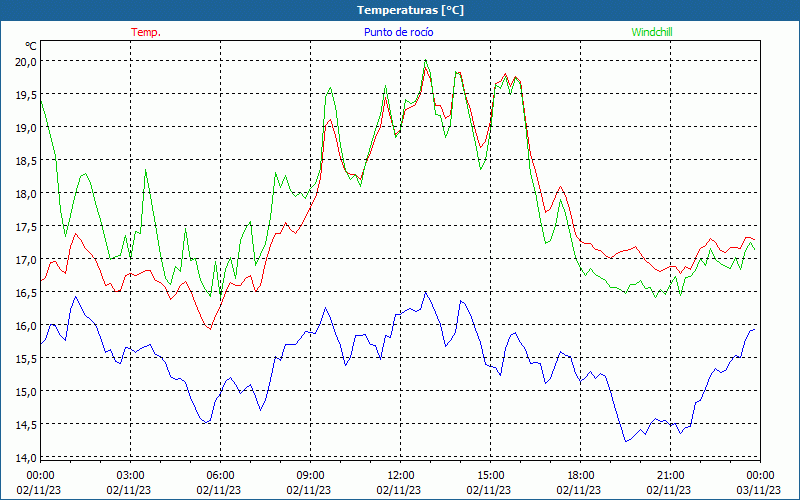This screenshot has width=800, height=500.
Task: Click the '03/11/23' date label
Action: pos(759,490)
